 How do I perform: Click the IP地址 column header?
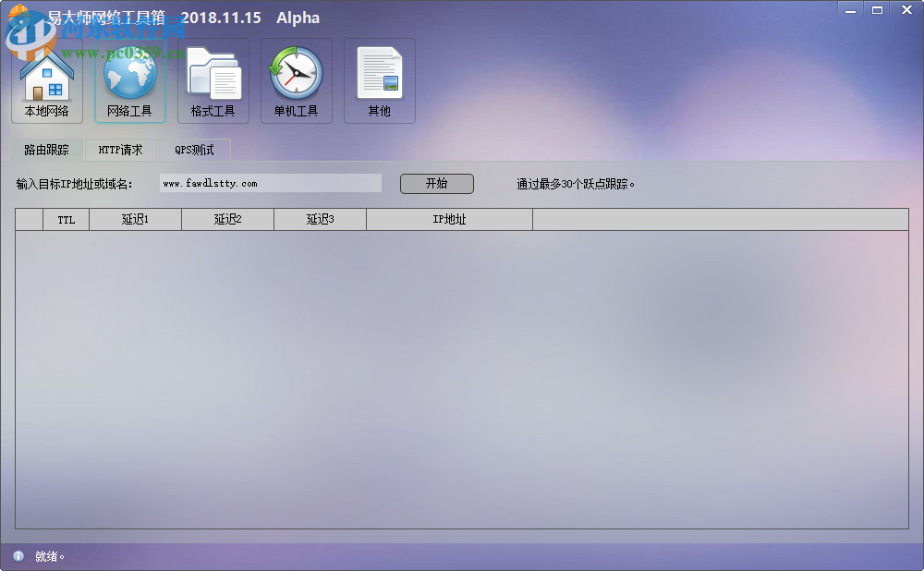tap(449, 219)
